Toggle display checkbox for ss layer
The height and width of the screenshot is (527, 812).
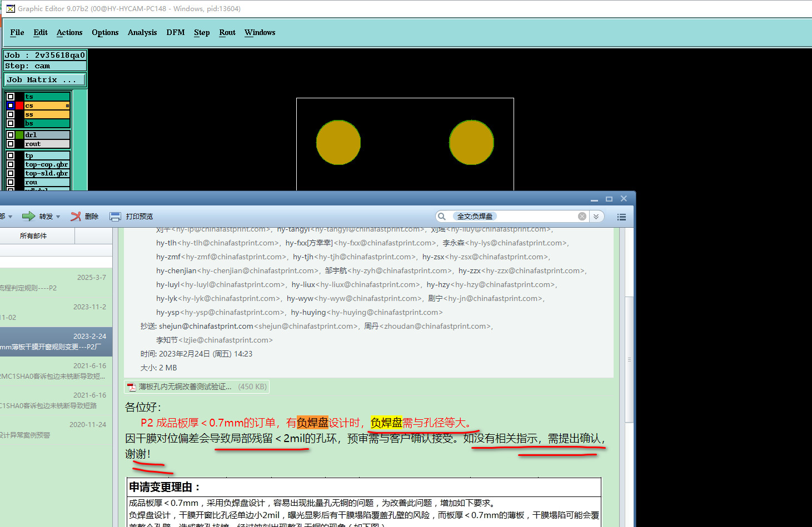click(11, 114)
